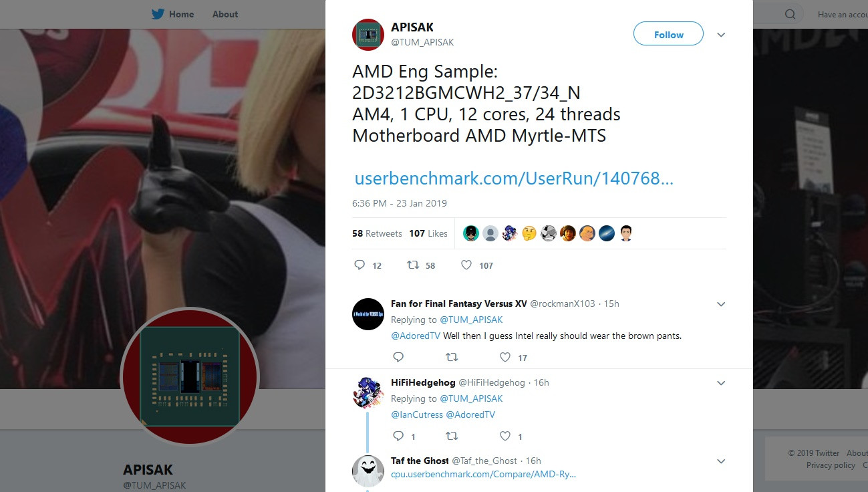The image size is (868, 492).
Task: Retweet the HiFiHedgehog reply
Action: 452,436
